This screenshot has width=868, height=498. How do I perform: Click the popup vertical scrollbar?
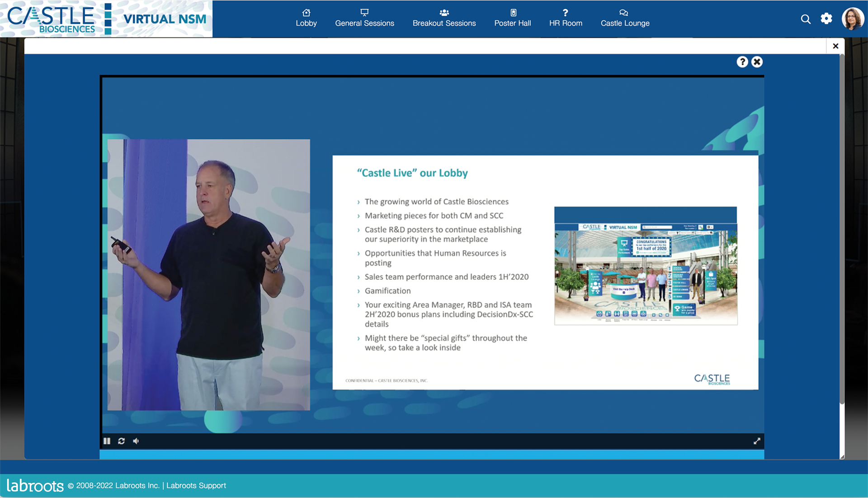[842, 229]
